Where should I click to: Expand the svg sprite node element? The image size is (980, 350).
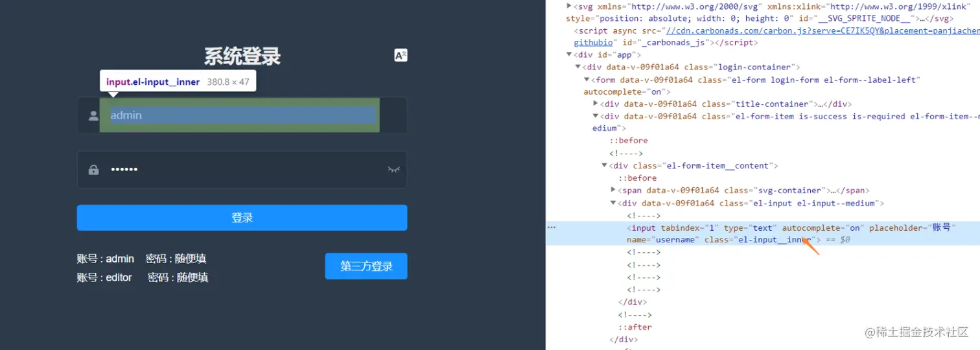pos(569,6)
